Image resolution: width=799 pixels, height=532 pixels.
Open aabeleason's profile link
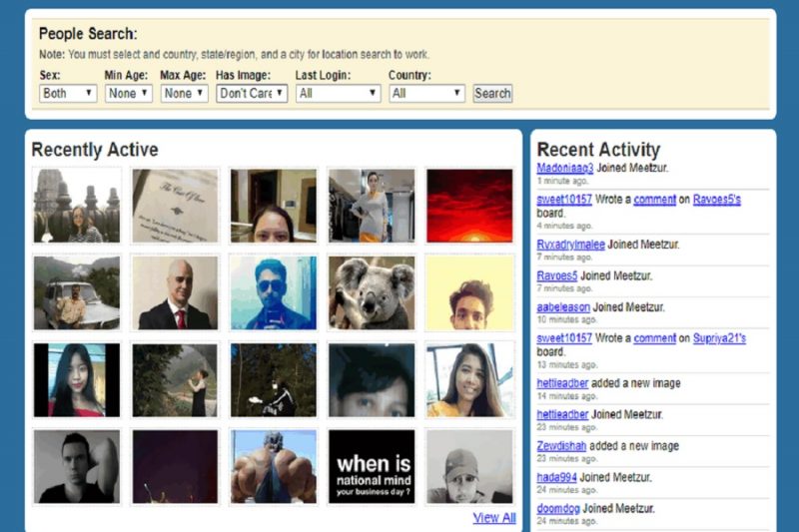coord(563,307)
